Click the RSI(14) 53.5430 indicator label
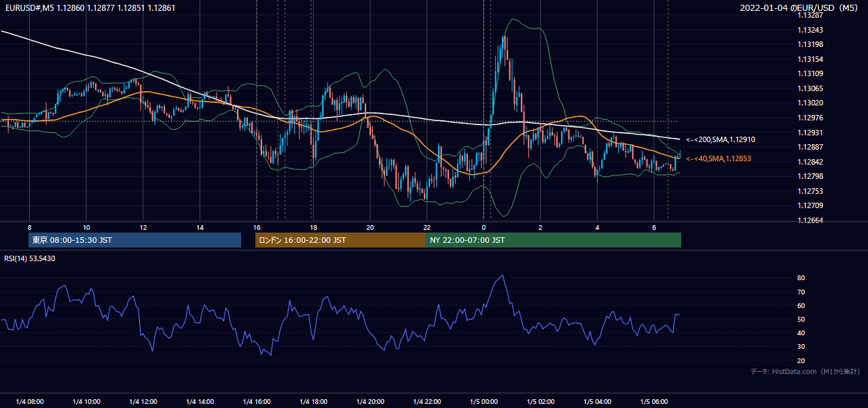Image resolution: width=868 pixels, height=408 pixels. (30, 258)
